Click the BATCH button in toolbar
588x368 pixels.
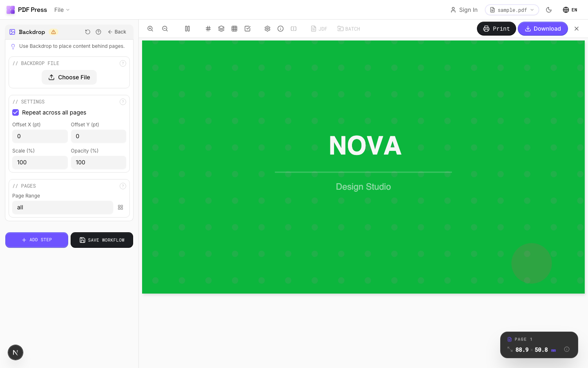point(349,29)
